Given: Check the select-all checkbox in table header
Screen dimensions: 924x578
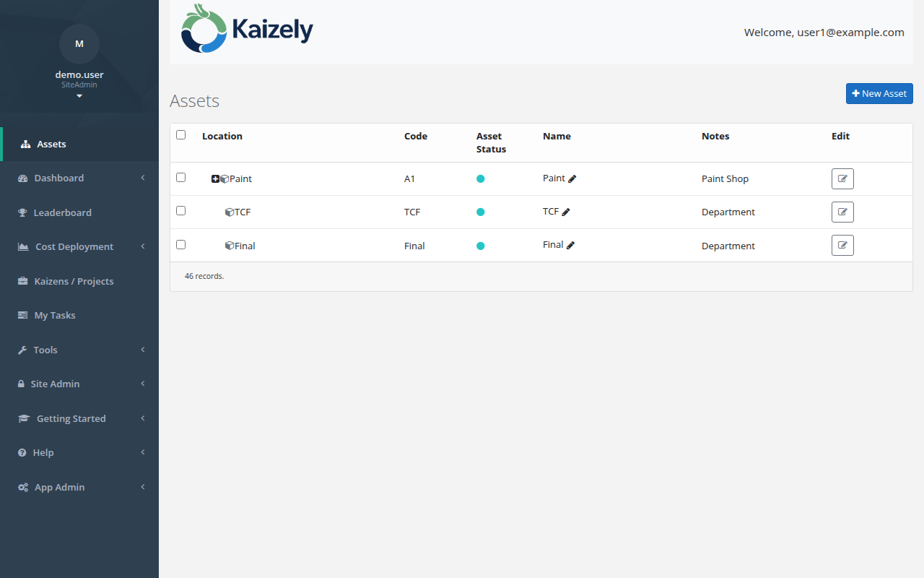Looking at the screenshot, I should coord(180,134).
